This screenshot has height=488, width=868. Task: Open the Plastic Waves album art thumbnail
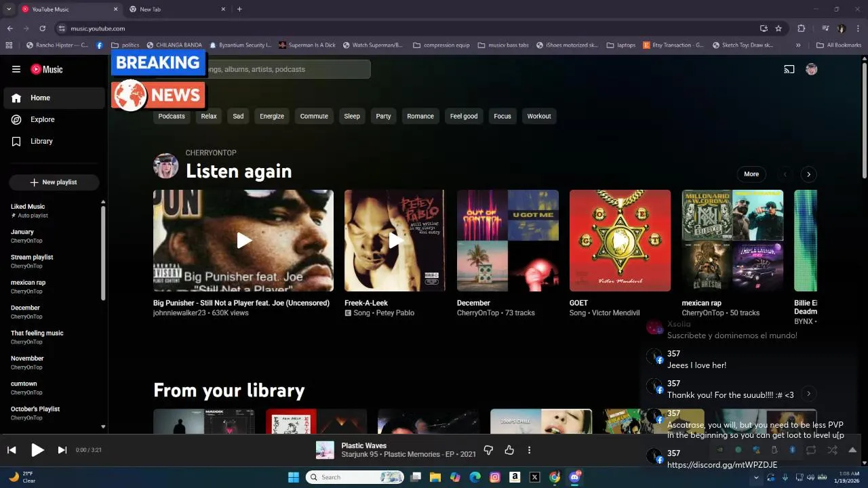tap(325, 450)
